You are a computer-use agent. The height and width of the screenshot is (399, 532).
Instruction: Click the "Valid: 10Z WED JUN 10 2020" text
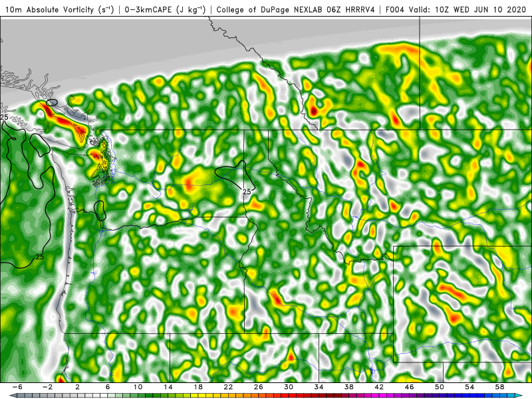469,9
